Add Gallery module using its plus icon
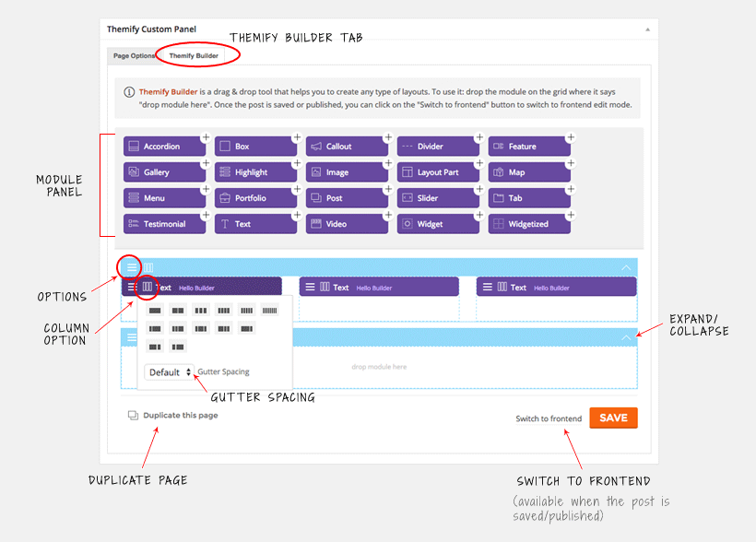This screenshot has height=542, width=756. (x=206, y=163)
